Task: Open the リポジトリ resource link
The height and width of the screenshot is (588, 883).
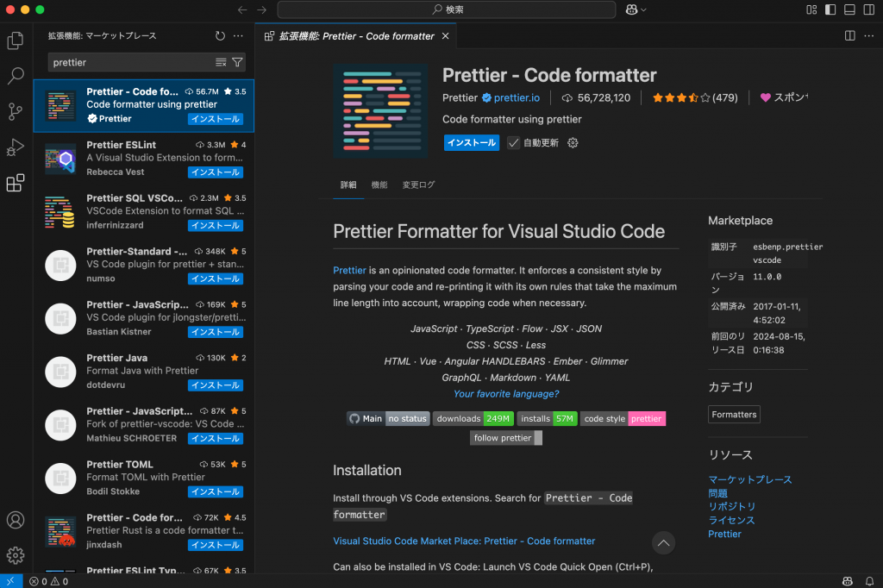Action: (x=731, y=506)
